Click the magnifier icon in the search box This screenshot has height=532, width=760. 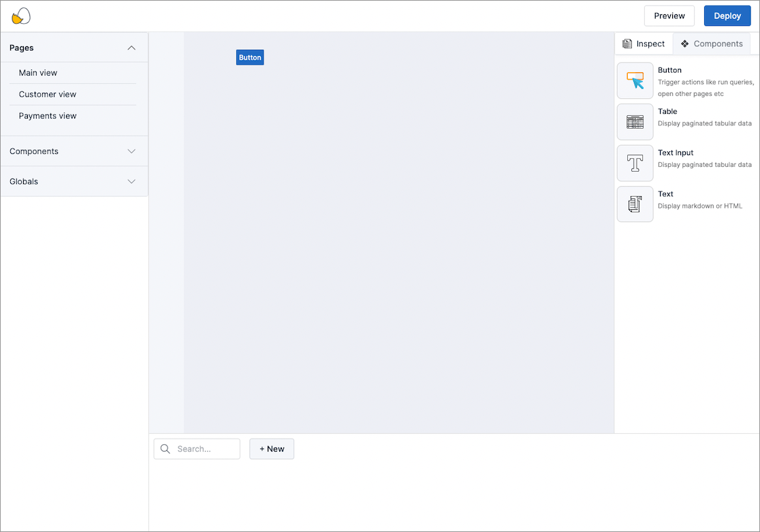point(165,449)
